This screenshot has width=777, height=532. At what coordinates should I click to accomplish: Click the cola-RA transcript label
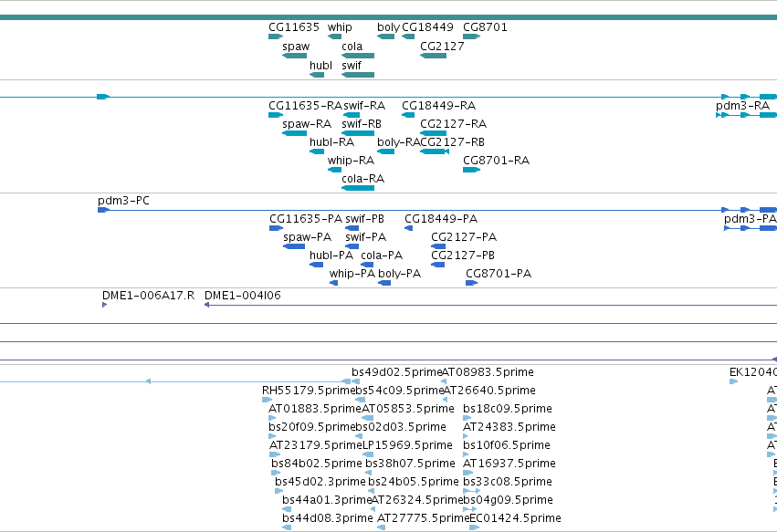pos(362,179)
